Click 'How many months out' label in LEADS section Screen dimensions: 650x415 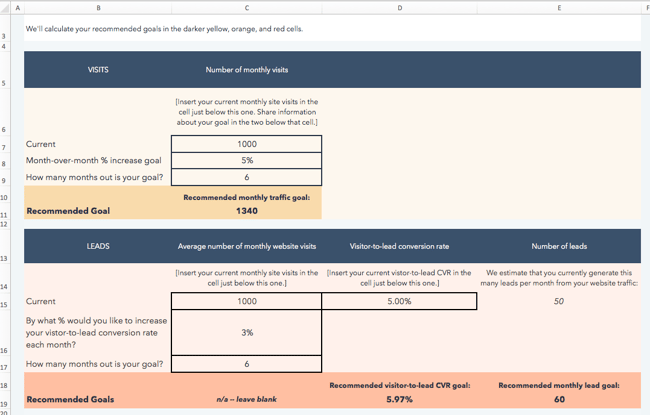[95, 364]
